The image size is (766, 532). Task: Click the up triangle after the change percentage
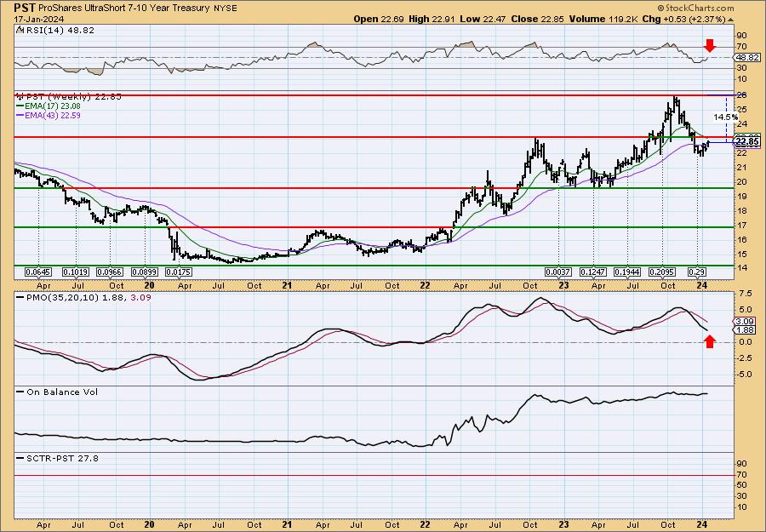point(731,20)
